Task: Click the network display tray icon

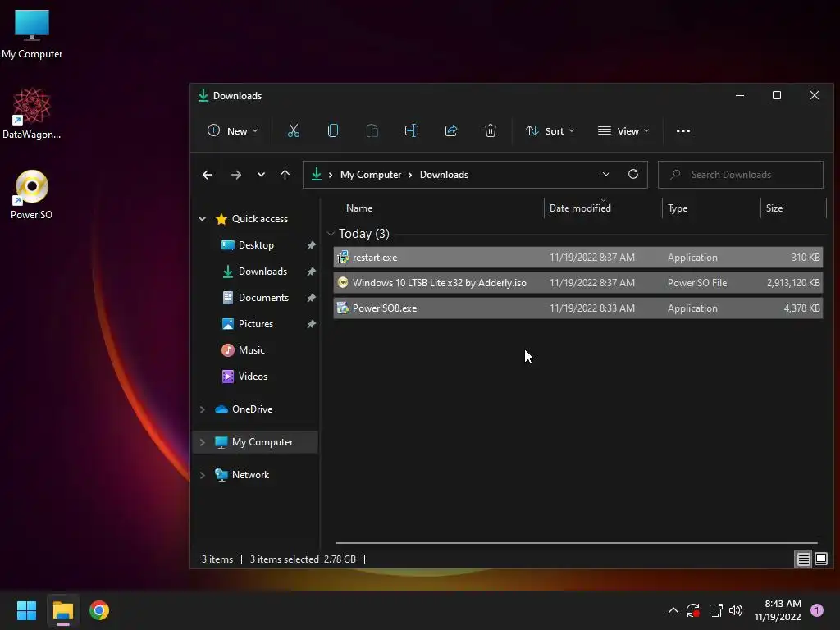Action: coord(715,610)
